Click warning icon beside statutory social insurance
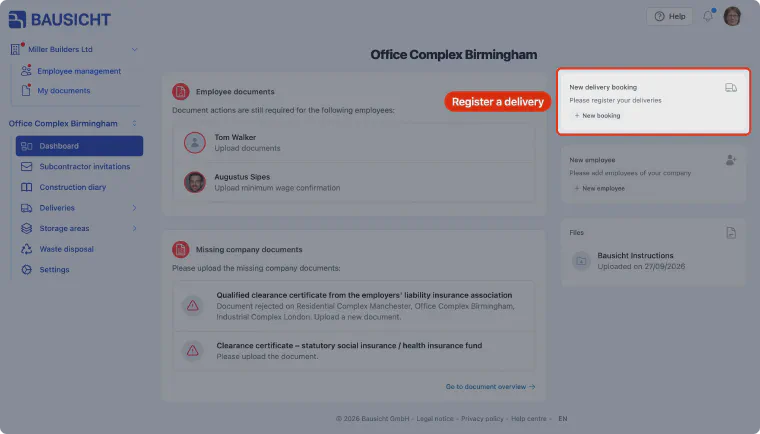Image resolution: width=760 pixels, height=434 pixels. pos(192,351)
